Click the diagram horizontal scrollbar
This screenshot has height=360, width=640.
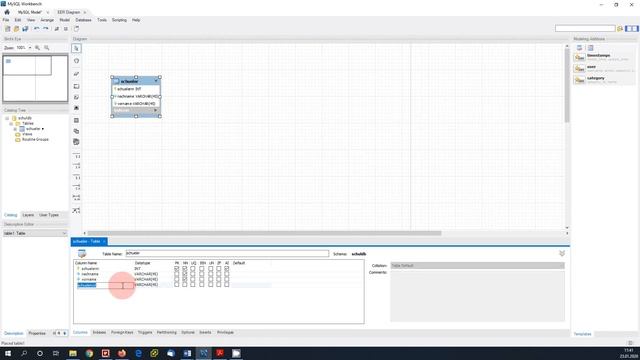(x=264, y=233)
